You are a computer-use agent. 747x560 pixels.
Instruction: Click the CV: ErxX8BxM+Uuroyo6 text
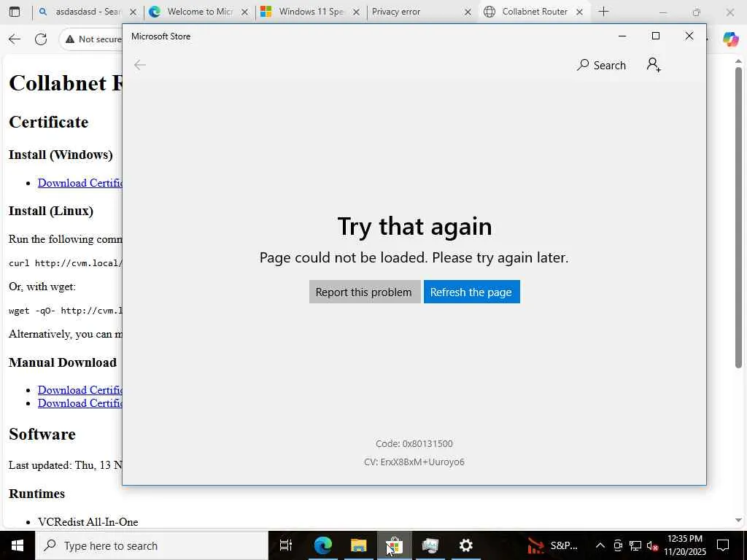click(x=414, y=462)
